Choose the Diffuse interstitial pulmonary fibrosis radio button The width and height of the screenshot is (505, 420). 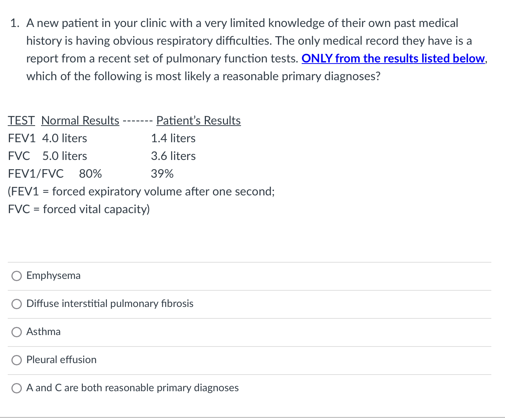tap(17, 304)
